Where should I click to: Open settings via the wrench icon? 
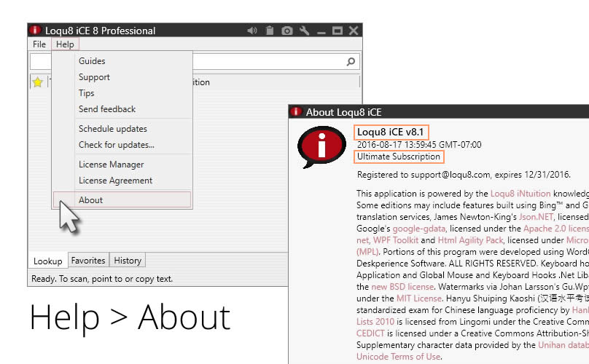pyautogui.click(x=304, y=31)
